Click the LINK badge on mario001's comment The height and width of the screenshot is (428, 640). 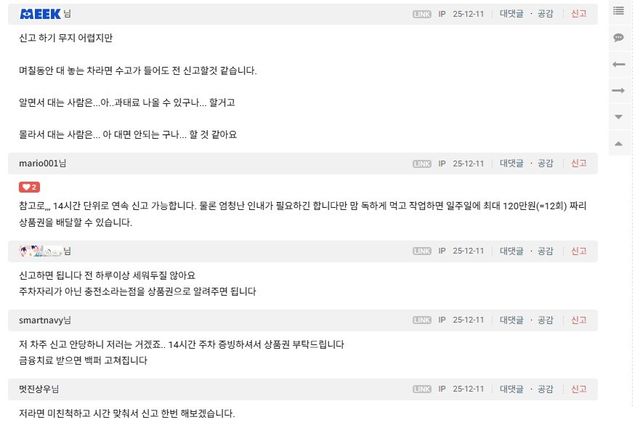(422, 163)
